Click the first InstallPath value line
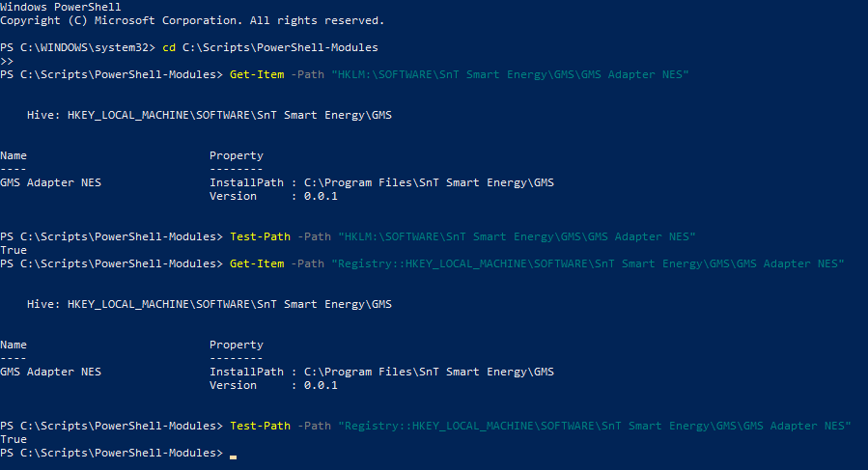The height and width of the screenshot is (470, 868). click(381, 182)
